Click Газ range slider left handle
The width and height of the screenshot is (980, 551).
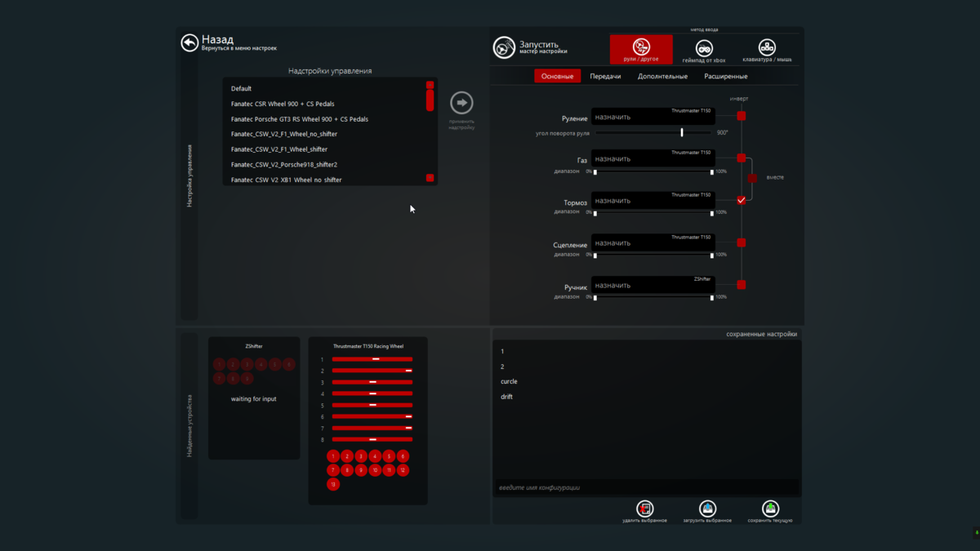click(x=595, y=172)
